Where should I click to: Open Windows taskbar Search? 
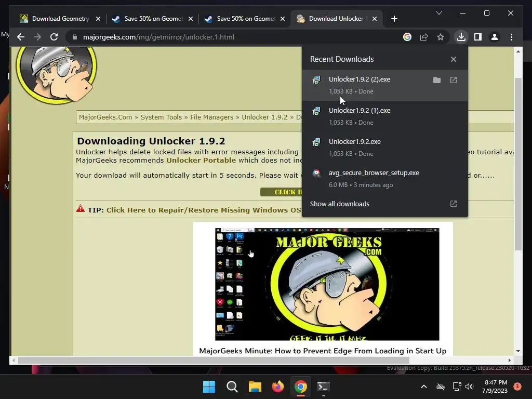232,387
